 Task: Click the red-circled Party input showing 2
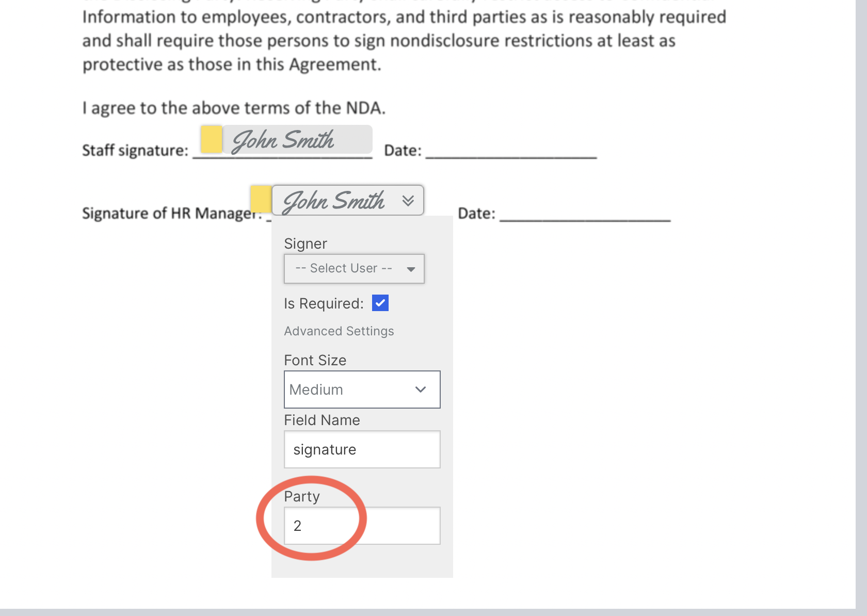(x=362, y=526)
